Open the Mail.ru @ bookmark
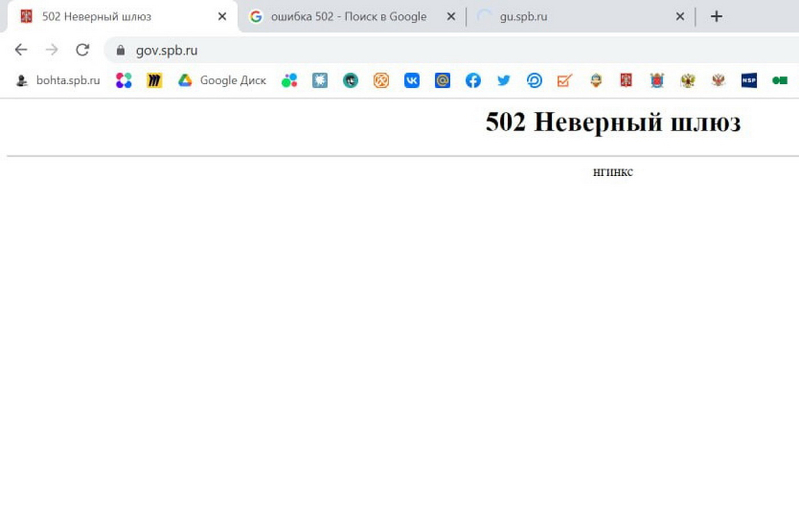Screen dimensions: 799x532 (442, 80)
